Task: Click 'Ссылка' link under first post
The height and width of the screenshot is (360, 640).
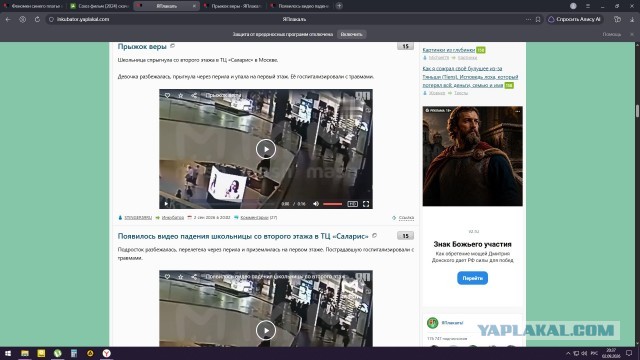Action: pyautogui.click(x=406, y=218)
